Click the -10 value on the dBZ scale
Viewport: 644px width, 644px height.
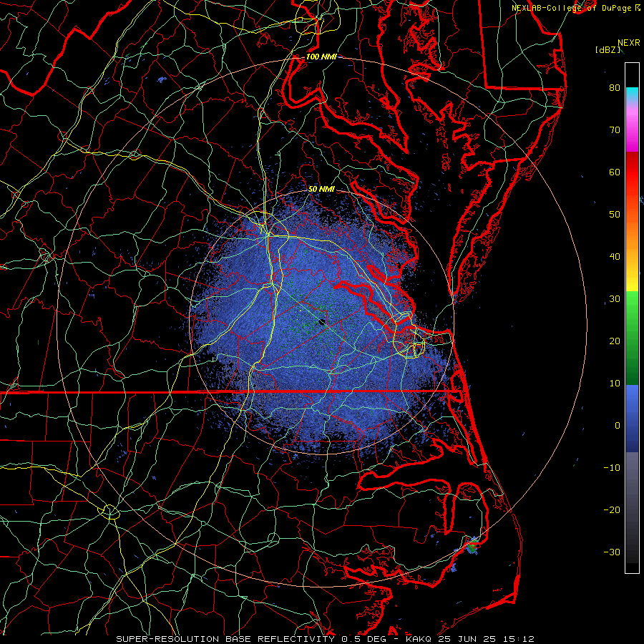(612, 468)
